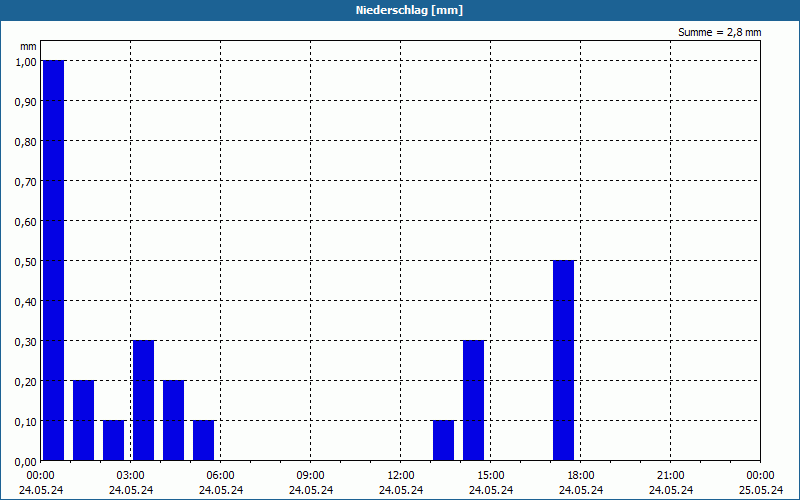The image size is (800, 500).
Task: Select the 0,30 mm bar before 15:00
Action: tap(473, 401)
